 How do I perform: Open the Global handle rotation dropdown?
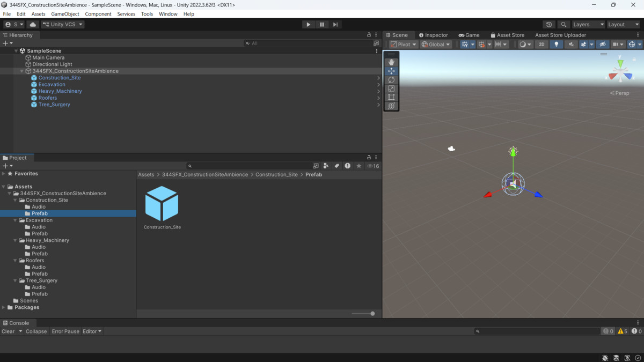[436, 45]
